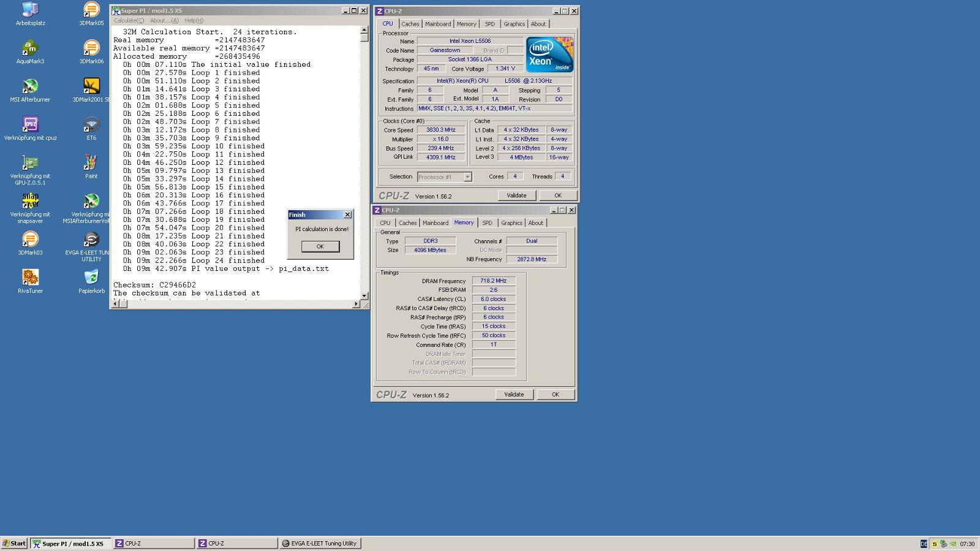Select SPD tab in lower CPU-Z window
980x551 pixels.
tap(488, 222)
